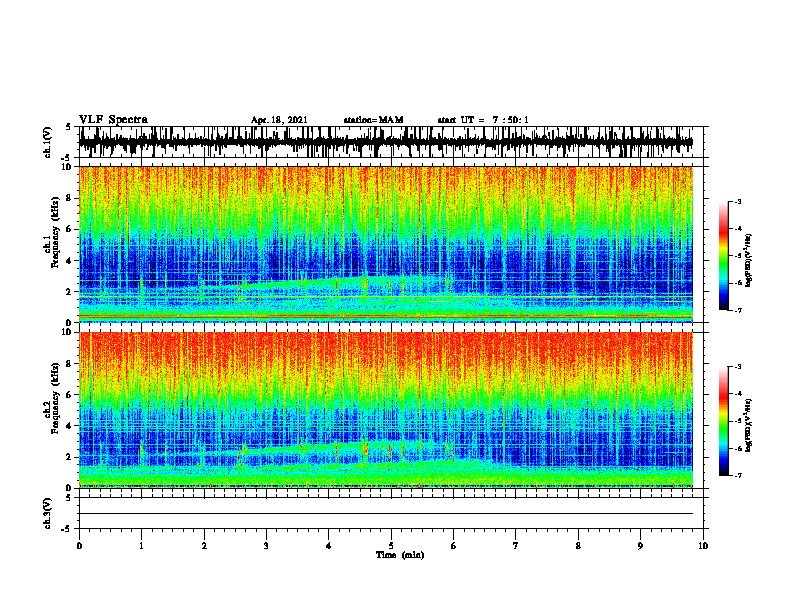Click the ch.2 spectrogram plot
This screenshot has width=792, height=612.
click(386, 410)
